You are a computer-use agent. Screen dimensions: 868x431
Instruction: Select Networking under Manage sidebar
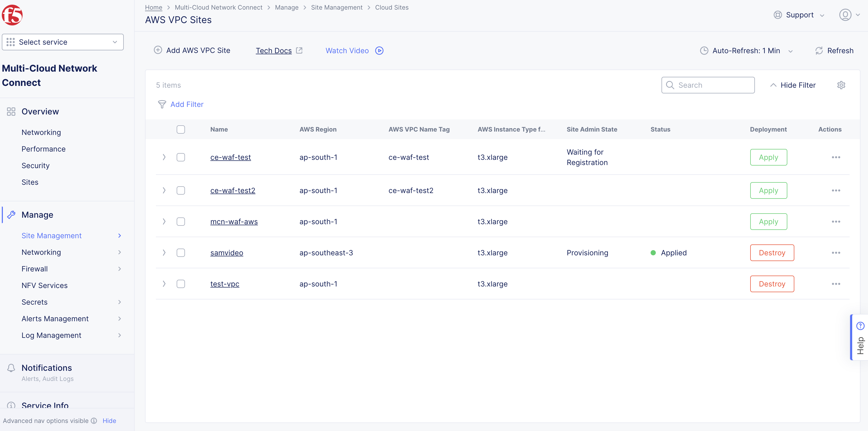[41, 252]
